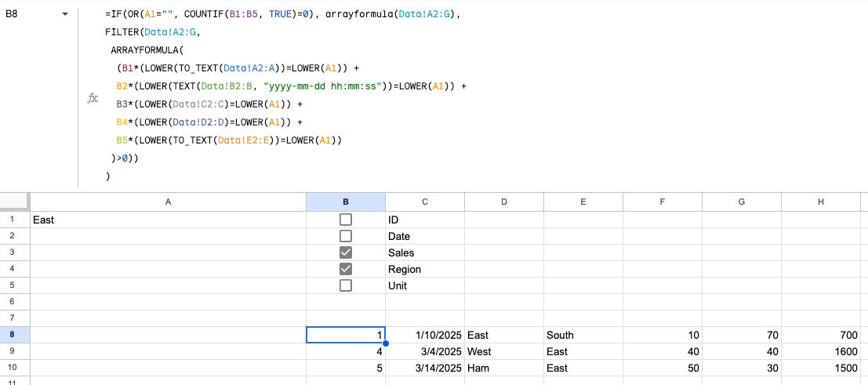This screenshot has height=385, width=868.
Task: Click the fill handle of cell B8
Action: 385,343
